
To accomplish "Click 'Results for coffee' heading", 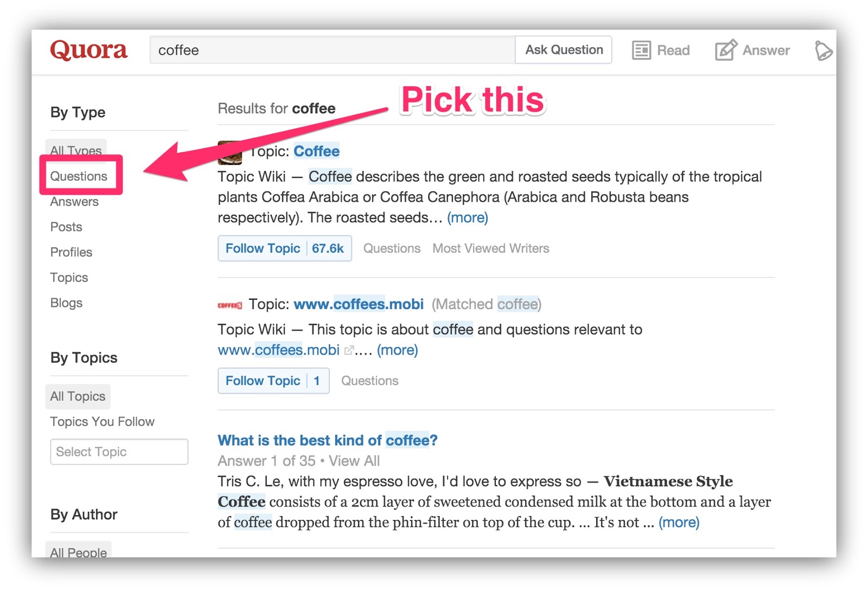I will tap(277, 108).
